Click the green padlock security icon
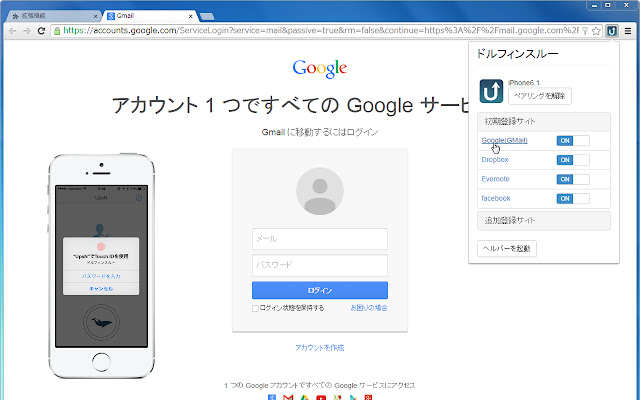Viewport: 640px width, 400px height. (x=57, y=31)
